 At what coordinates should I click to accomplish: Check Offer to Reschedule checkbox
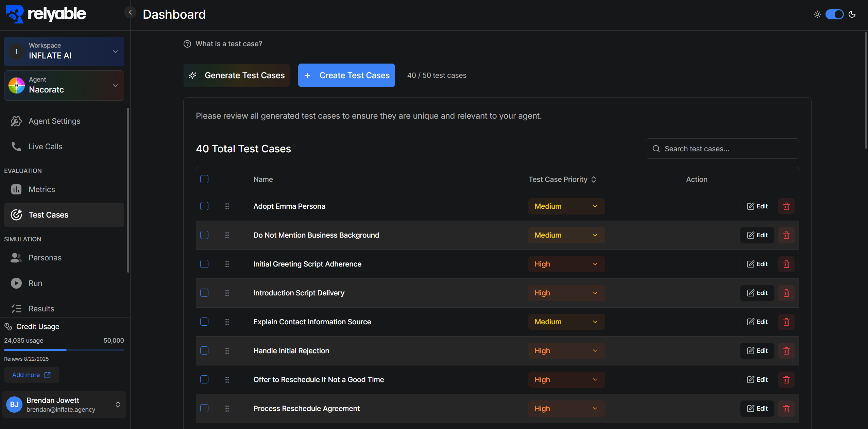pos(204,379)
